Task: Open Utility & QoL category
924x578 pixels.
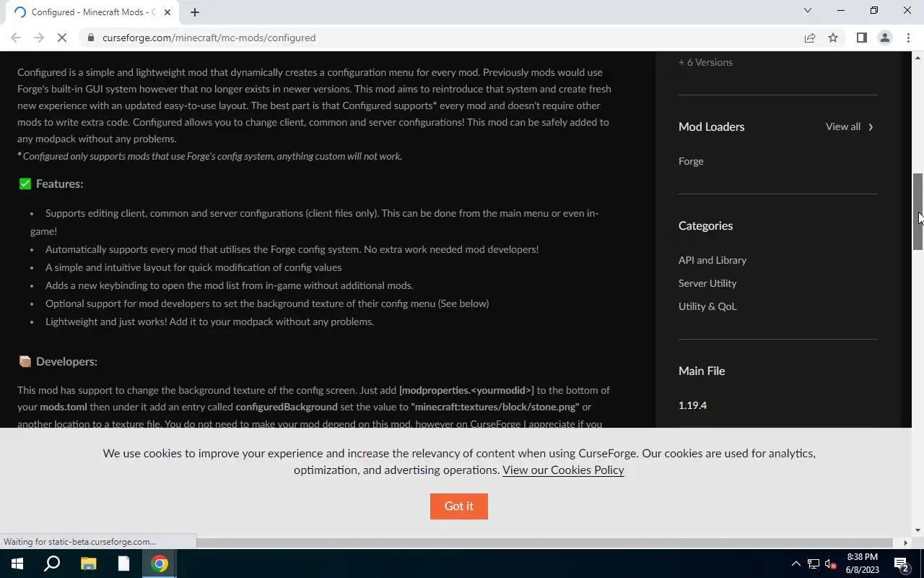Action: (707, 306)
